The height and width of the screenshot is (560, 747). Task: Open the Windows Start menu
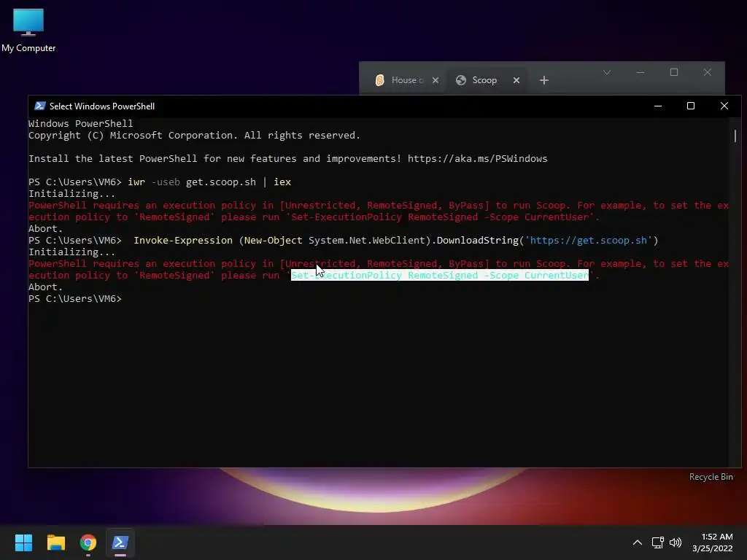pyautogui.click(x=23, y=542)
